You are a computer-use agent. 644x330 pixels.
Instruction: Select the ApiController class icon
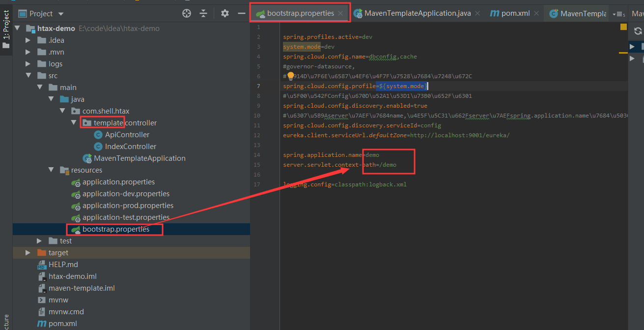(98, 135)
